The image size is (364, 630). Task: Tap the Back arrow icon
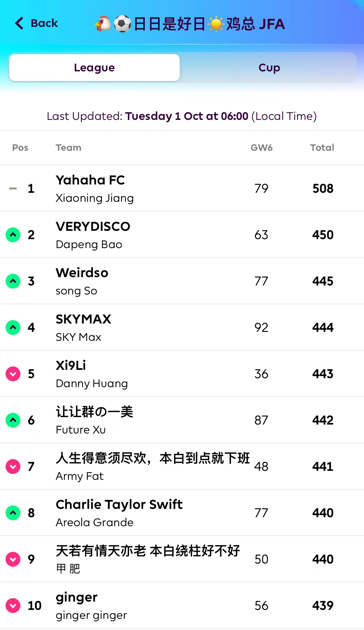click(x=19, y=23)
